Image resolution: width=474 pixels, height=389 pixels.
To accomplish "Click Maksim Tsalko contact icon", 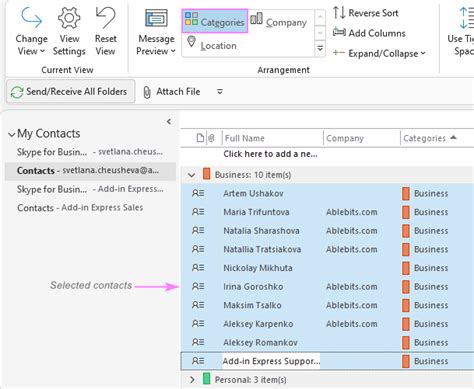I will tap(198, 305).
